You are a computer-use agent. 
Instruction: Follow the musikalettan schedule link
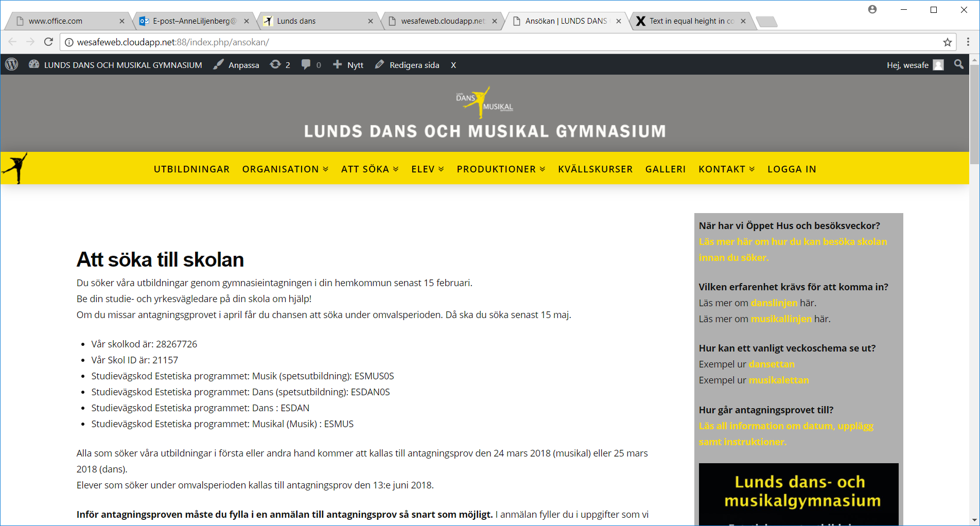[778, 380]
